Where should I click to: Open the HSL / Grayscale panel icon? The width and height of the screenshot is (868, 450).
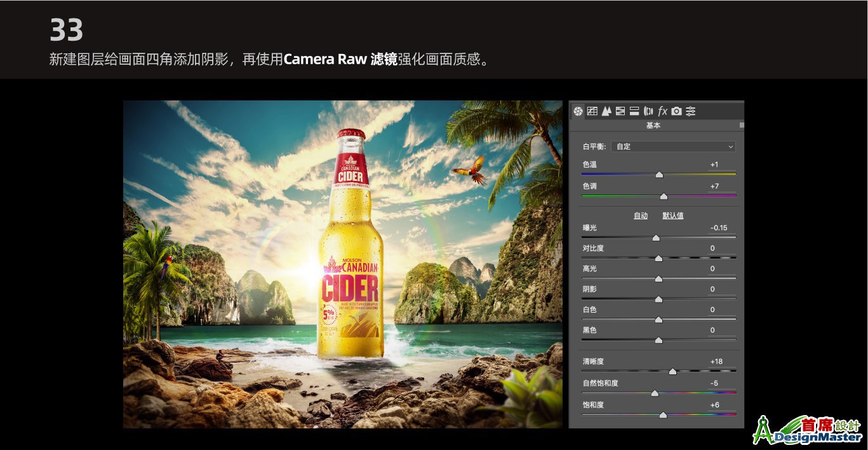pos(620,111)
